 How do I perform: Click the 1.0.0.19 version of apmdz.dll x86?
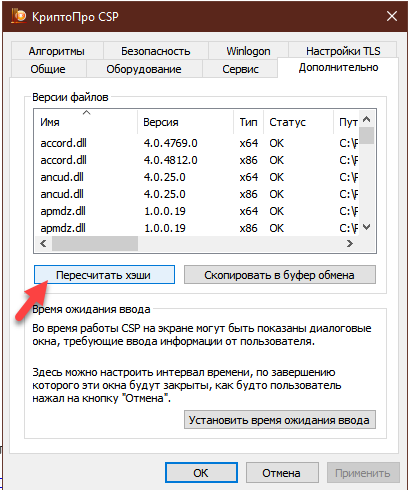164,228
